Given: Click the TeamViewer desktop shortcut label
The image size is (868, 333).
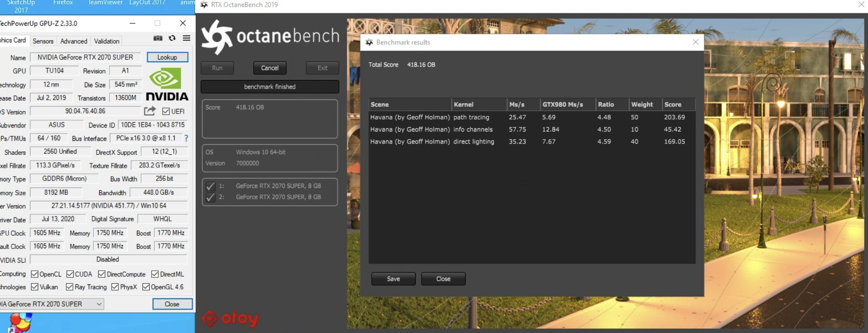Looking at the screenshot, I should (x=106, y=3).
